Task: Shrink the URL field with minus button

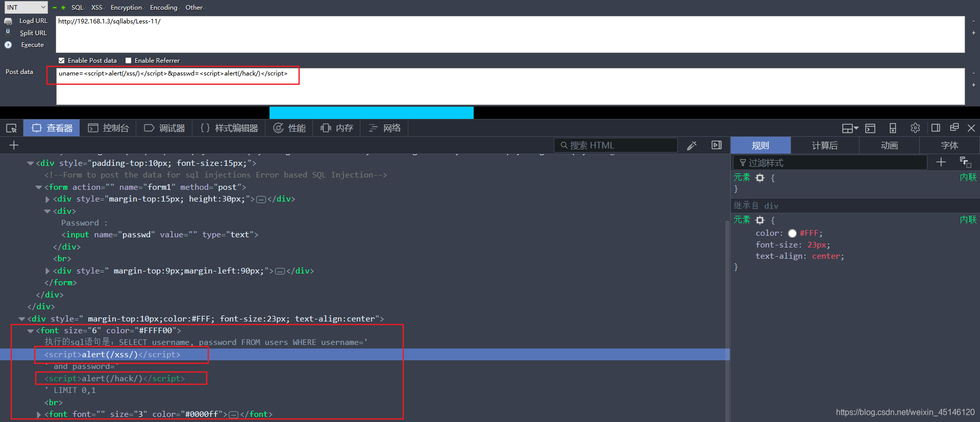Action: (x=973, y=21)
